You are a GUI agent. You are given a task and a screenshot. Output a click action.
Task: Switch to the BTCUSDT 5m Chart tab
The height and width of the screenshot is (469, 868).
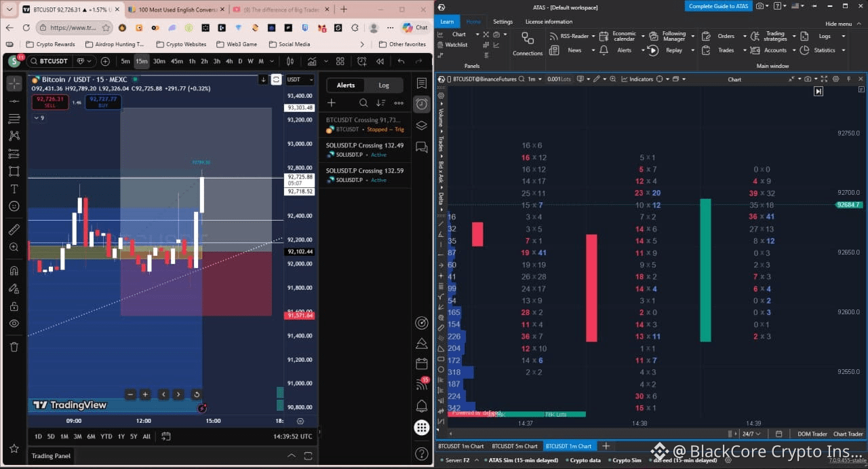[514, 446]
